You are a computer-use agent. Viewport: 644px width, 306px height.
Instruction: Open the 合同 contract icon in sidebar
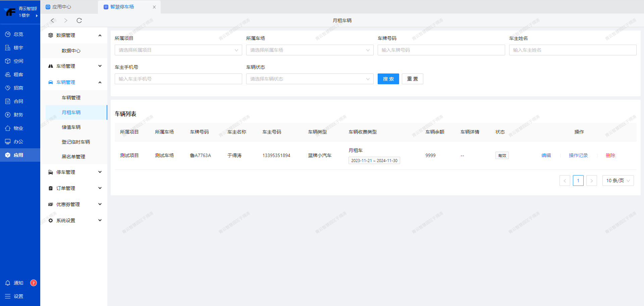pos(8,101)
